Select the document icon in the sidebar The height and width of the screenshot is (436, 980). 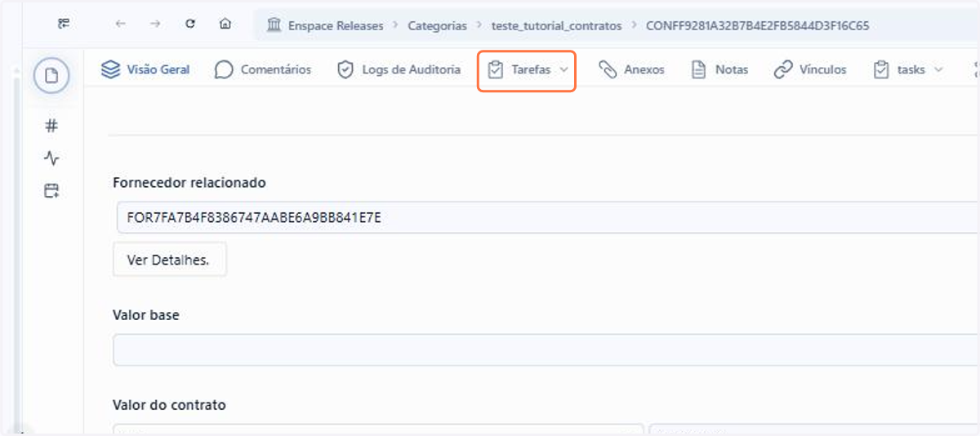click(51, 76)
